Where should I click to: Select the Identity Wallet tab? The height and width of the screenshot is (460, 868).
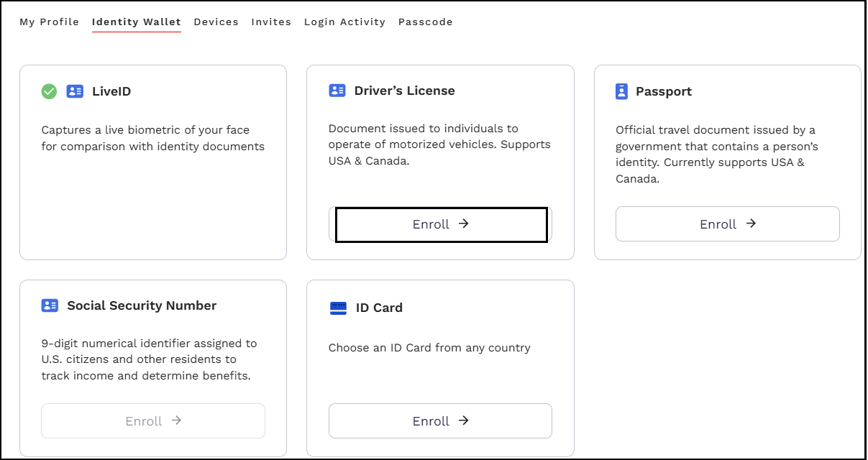pos(137,22)
